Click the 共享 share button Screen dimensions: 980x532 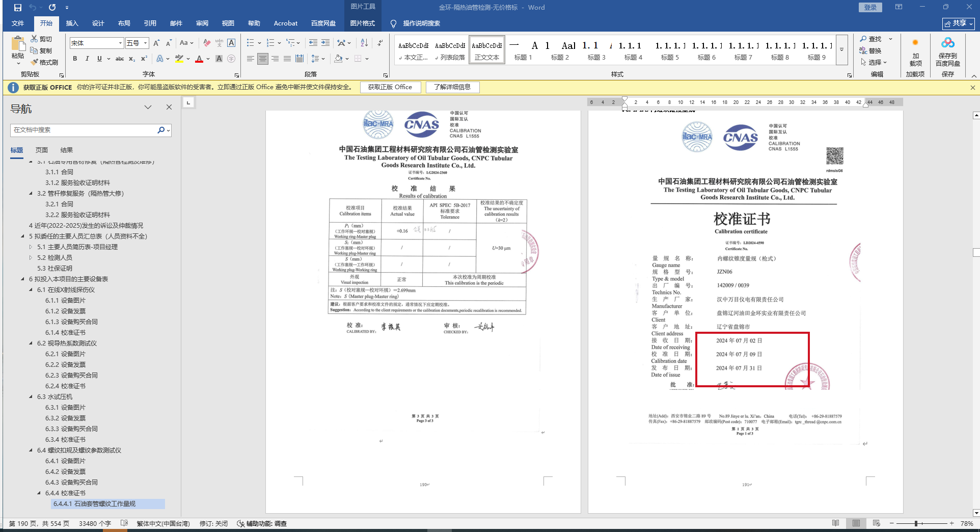pos(958,23)
